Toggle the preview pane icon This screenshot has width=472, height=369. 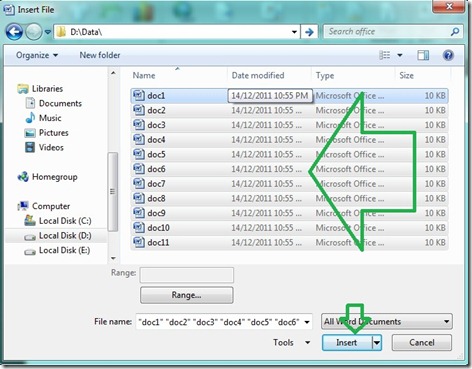(x=423, y=55)
